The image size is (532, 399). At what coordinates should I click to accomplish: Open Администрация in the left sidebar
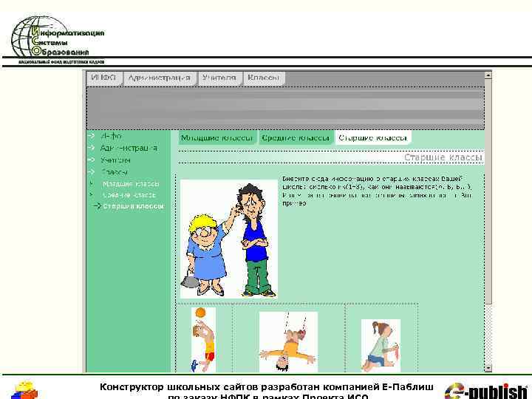(x=129, y=148)
